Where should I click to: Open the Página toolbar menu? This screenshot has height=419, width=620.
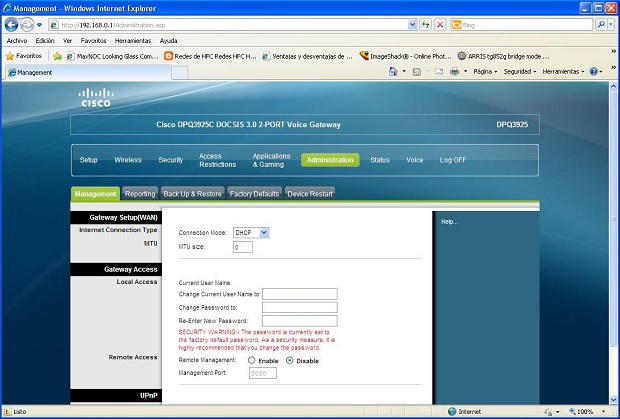point(485,72)
